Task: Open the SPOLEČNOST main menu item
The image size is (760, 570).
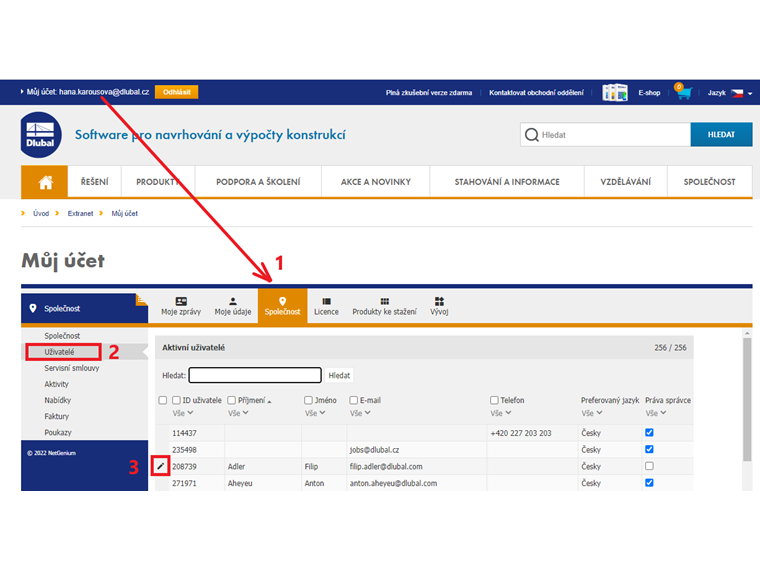Action: [710, 182]
